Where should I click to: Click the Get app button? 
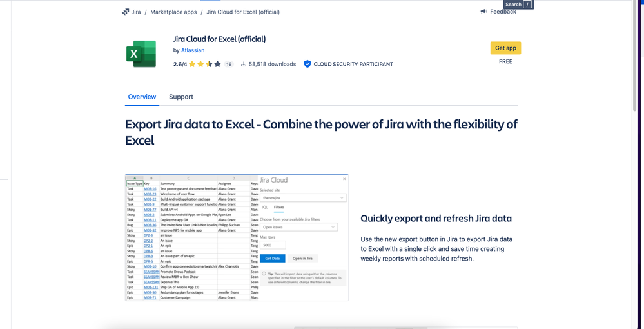(505, 48)
